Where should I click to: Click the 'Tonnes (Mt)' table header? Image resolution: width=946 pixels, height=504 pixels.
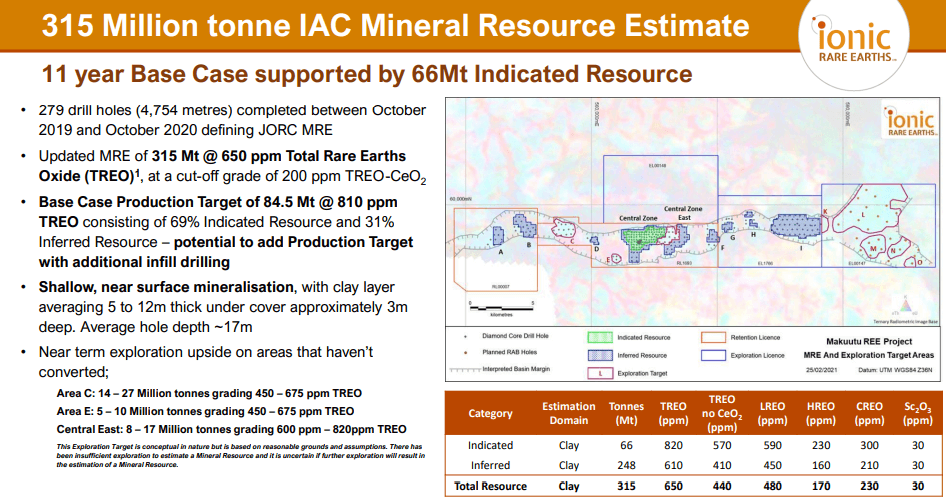(626, 413)
